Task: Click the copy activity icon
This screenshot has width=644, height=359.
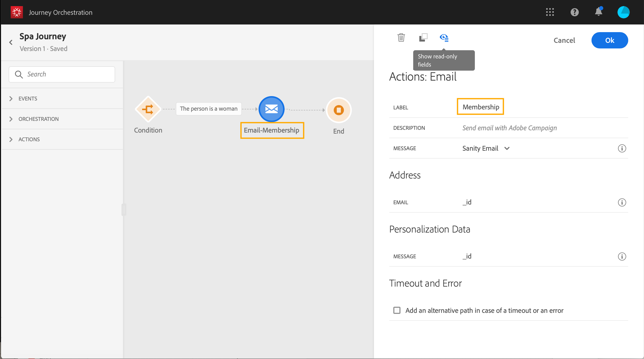Action: (x=423, y=38)
